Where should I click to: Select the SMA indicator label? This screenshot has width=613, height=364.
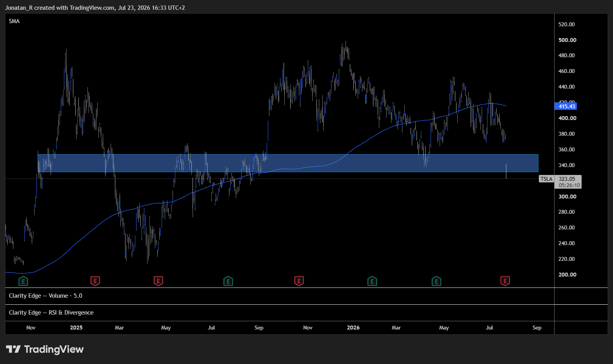point(14,21)
